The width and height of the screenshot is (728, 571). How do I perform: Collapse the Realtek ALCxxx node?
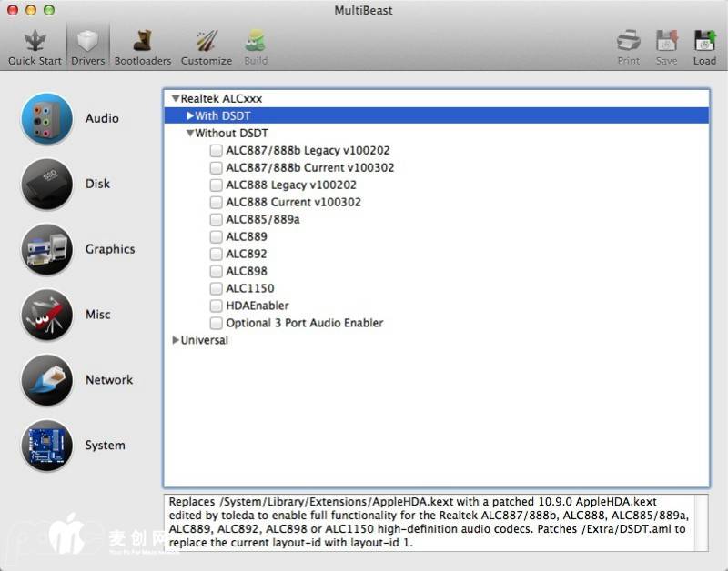[175, 98]
